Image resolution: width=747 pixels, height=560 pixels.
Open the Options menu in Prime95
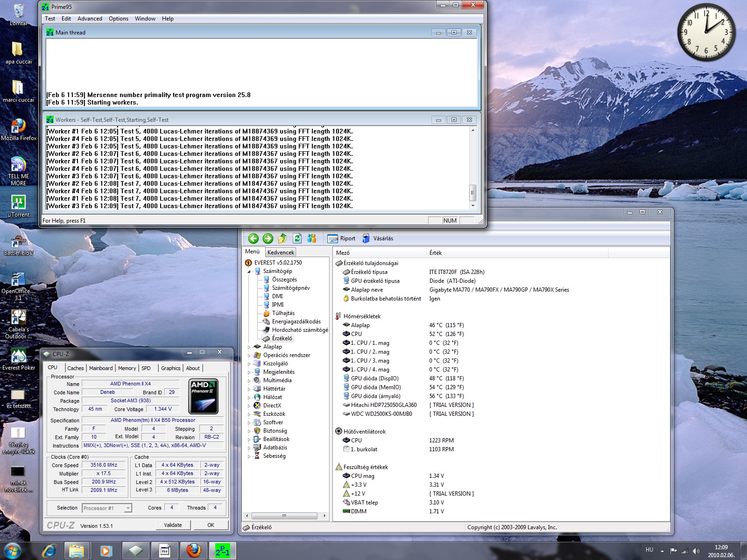pyautogui.click(x=119, y=19)
